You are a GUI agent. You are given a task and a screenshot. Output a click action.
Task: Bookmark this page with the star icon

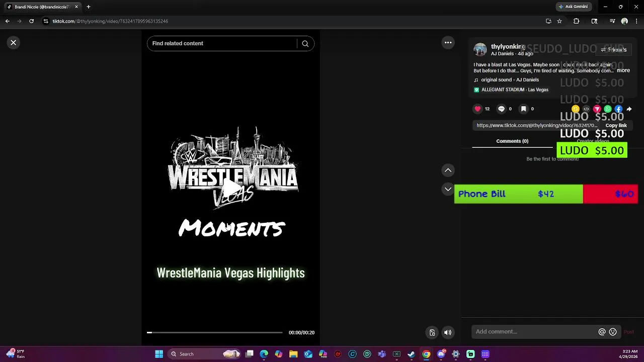tap(559, 21)
